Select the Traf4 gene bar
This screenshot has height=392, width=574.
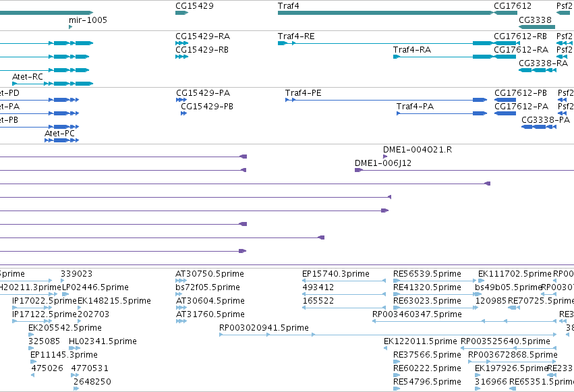[385, 13]
